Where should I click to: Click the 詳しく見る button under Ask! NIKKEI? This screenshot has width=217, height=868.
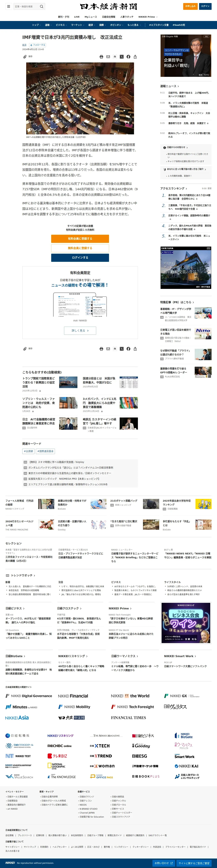[x=80, y=331]
